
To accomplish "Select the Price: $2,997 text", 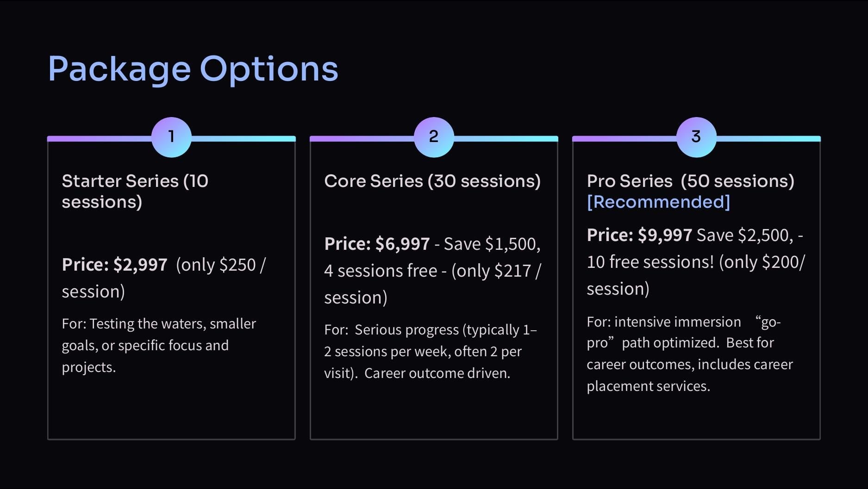I will click(x=114, y=265).
